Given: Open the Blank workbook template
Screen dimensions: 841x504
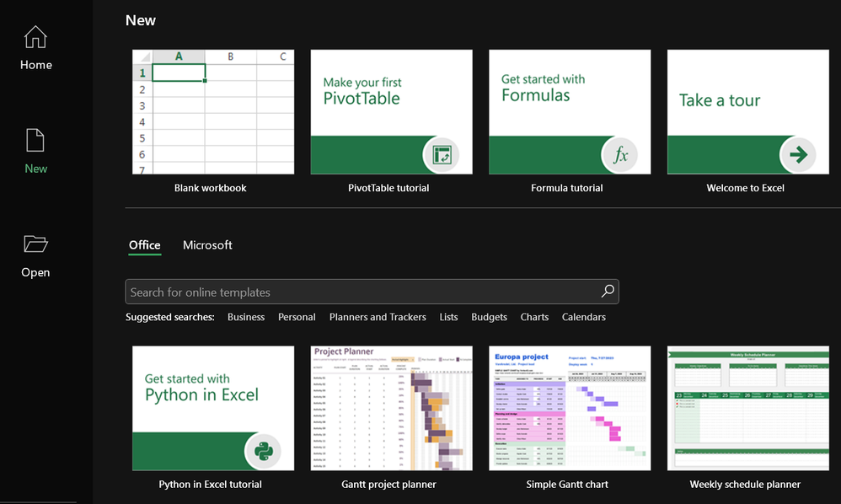Looking at the screenshot, I should (213, 112).
